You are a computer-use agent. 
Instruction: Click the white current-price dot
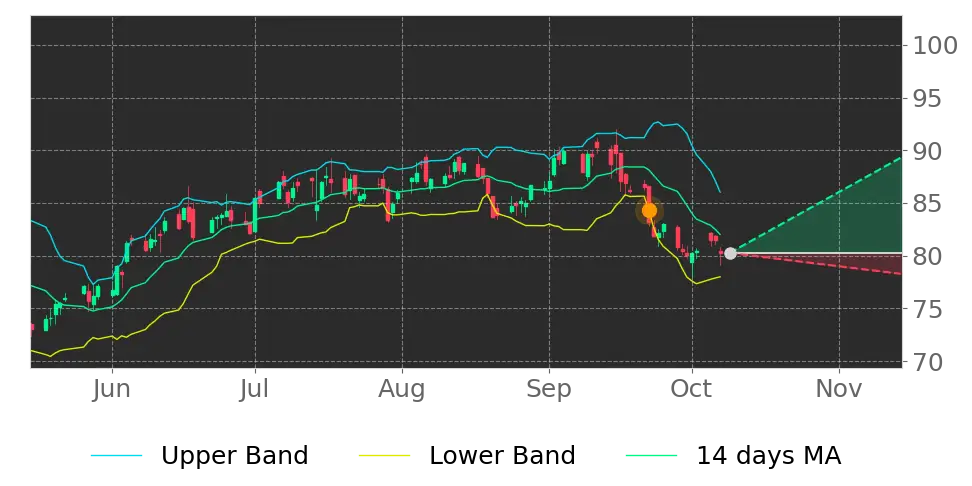tap(730, 254)
